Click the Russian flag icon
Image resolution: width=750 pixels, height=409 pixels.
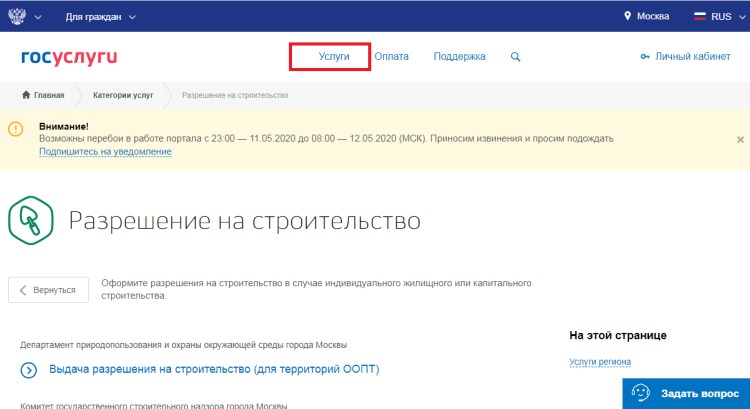(x=700, y=16)
